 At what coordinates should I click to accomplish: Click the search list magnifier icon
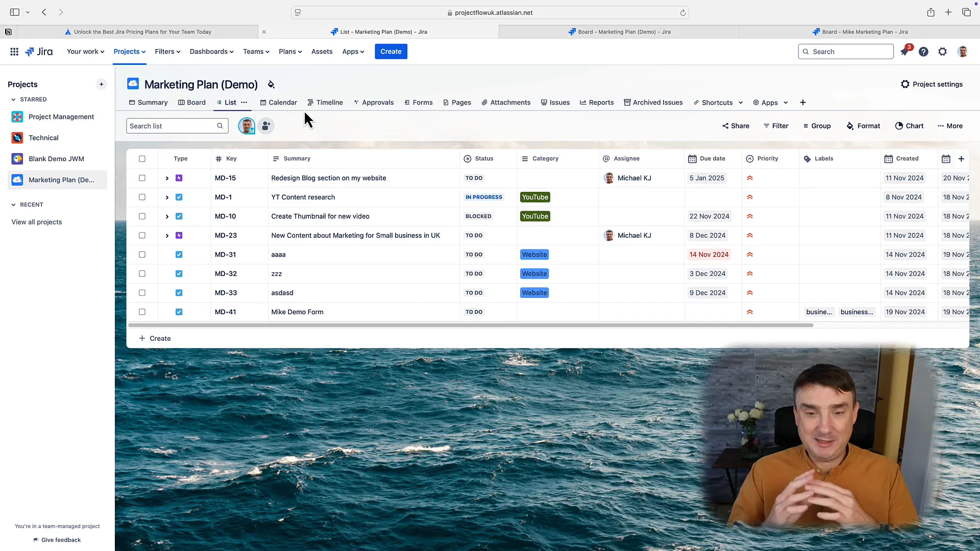pos(220,126)
